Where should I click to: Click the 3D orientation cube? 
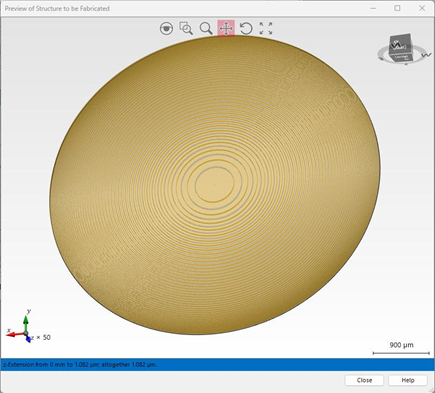400,48
